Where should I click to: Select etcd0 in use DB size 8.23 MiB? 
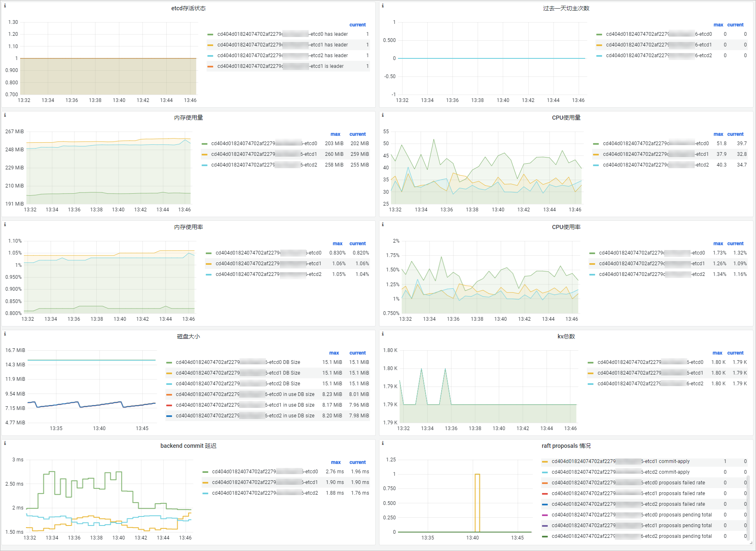(332, 394)
